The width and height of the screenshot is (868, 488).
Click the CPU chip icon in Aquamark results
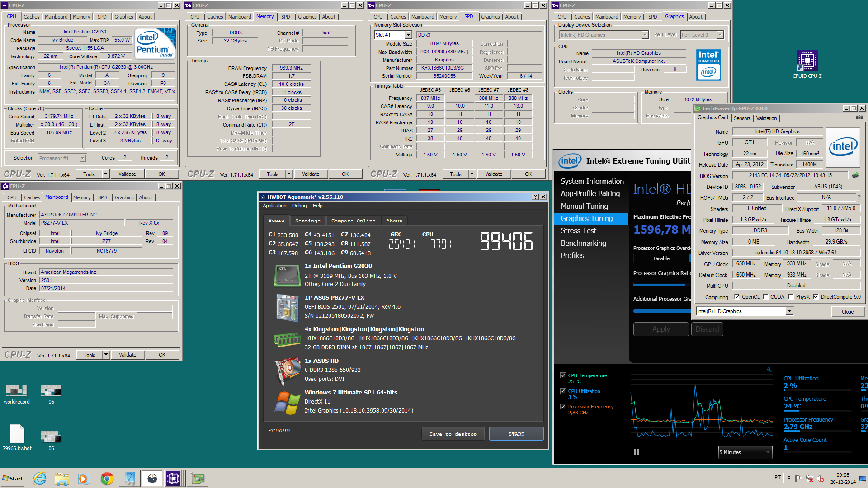point(287,276)
